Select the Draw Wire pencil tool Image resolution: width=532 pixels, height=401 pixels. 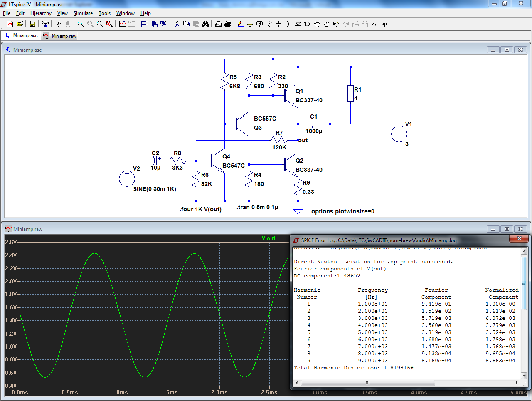[241, 24]
